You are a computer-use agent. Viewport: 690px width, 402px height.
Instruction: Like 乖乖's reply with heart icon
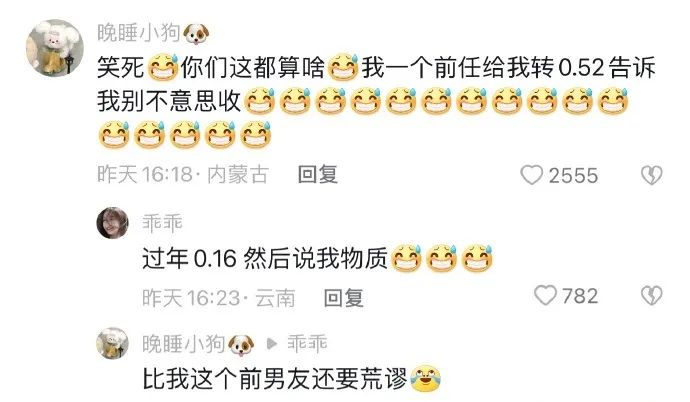coord(546,295)
